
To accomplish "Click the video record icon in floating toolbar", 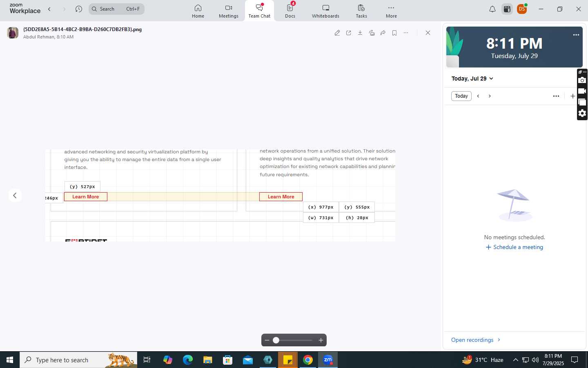I will (582, 91).
